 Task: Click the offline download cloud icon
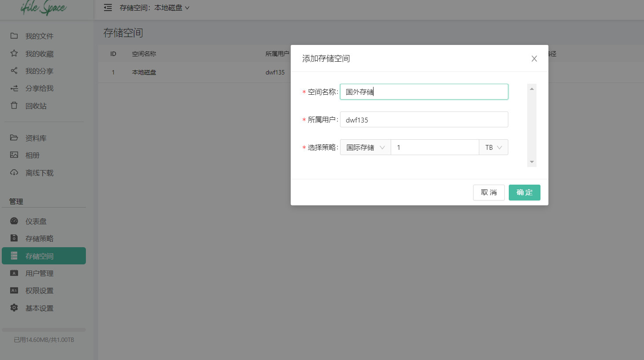[x=14, y=173]
